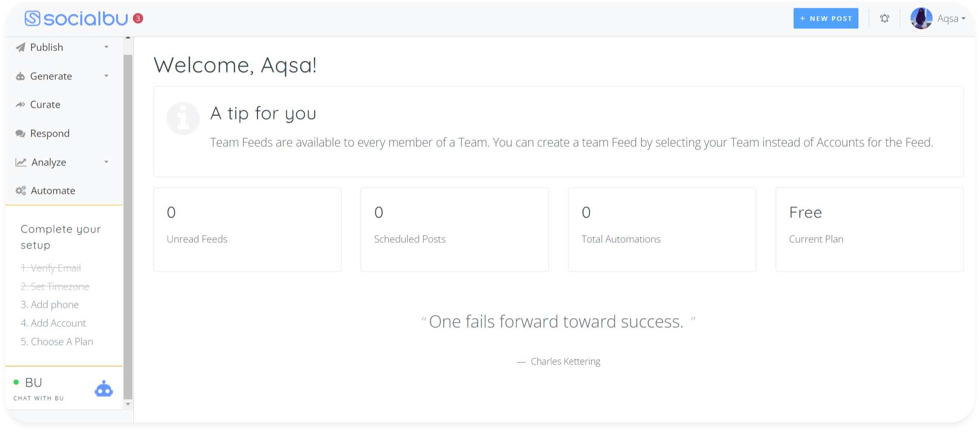Expand the Publish menu arrow
Screen dimensions: 980x432
[x=107, y=47]
